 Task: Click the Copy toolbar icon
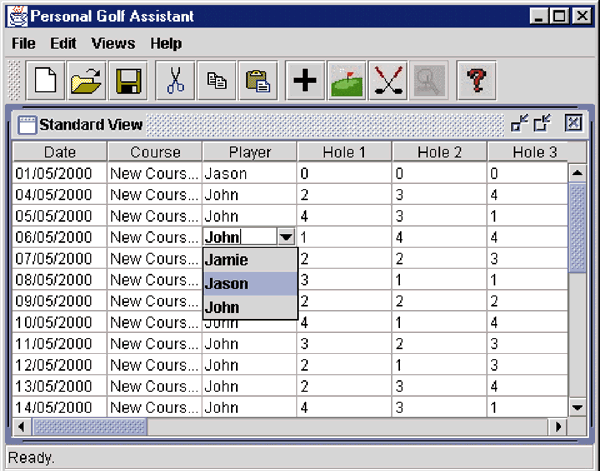[215, 81]
